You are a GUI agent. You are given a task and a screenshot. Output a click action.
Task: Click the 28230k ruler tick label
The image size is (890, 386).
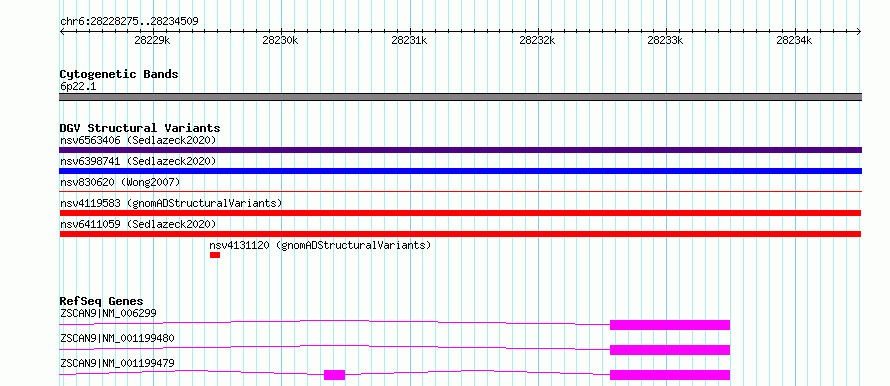[280, 40]
